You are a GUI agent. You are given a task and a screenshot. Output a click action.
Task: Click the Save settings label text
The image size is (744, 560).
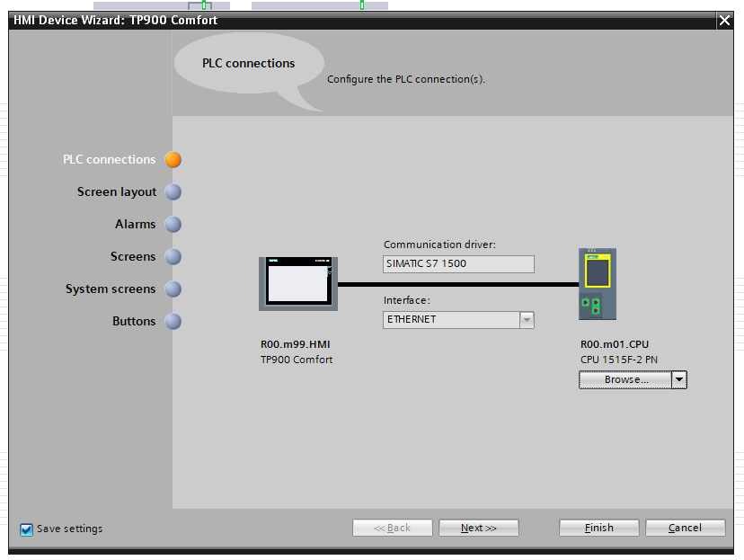point(70,529)
